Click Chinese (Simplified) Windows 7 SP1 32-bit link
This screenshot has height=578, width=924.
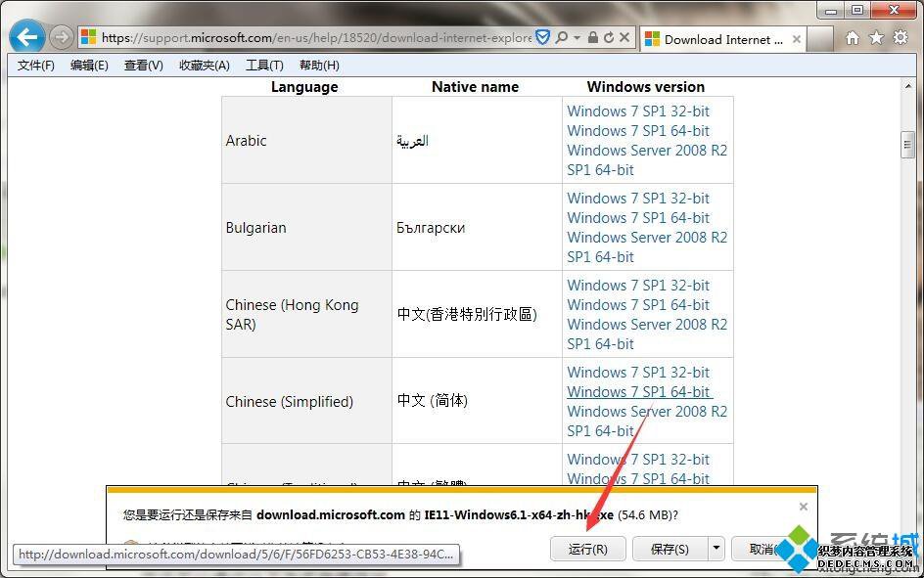[638, 373]
